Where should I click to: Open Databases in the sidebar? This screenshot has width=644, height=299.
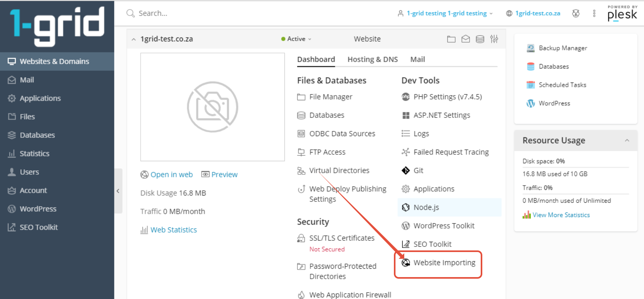pos(57,135)
